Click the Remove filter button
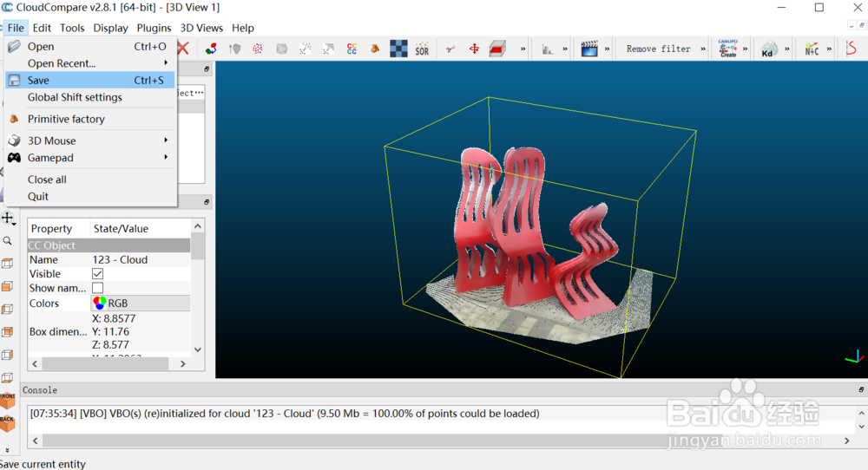Screen dimensions: 868x470 [x=658, y=49]
